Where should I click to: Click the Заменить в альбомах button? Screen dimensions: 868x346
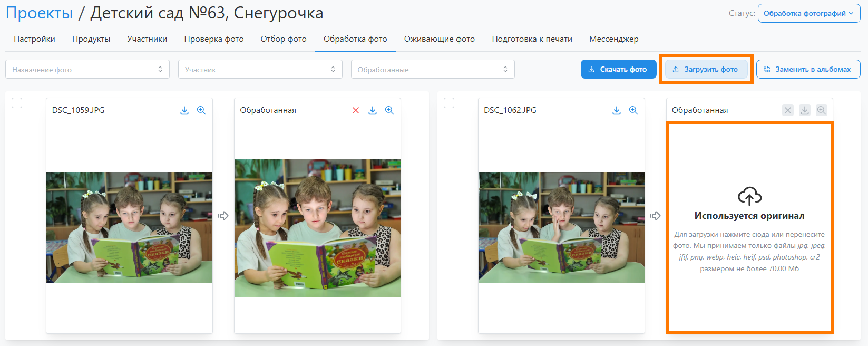pyautogui.click(x=808, y=69)
